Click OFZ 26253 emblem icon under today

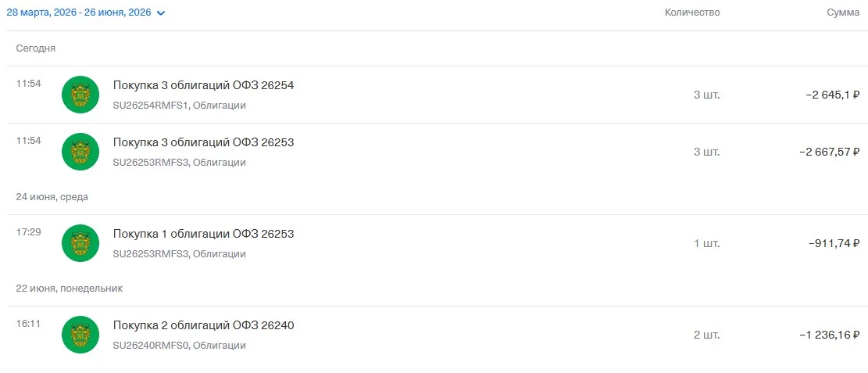80,152
